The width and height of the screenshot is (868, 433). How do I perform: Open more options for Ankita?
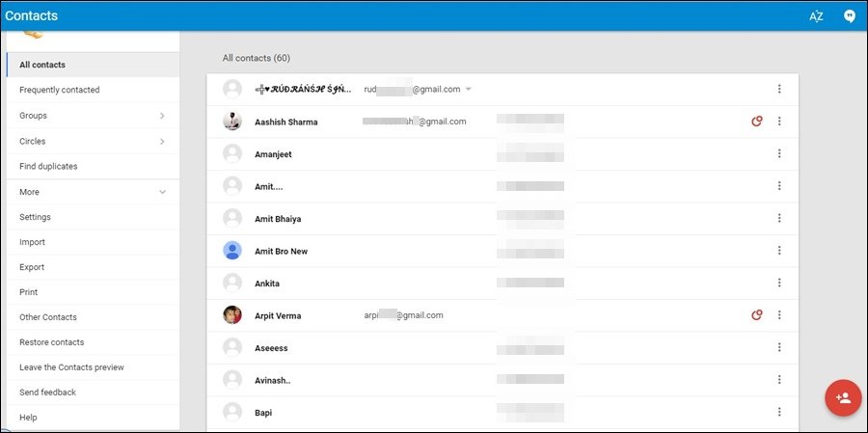click(x=779, y=283)
